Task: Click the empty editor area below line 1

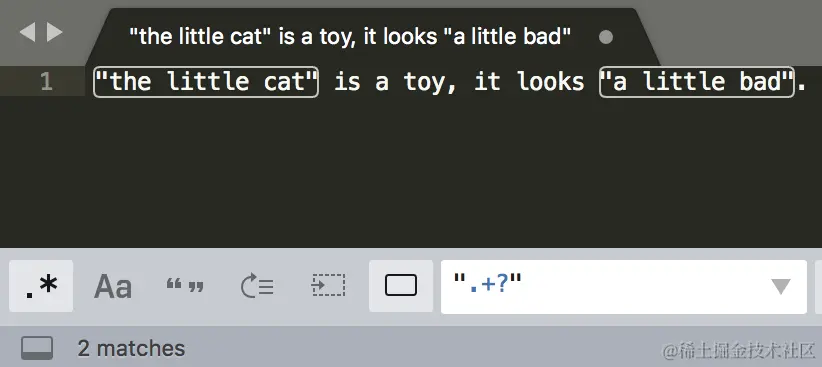Action: (451, 173)
